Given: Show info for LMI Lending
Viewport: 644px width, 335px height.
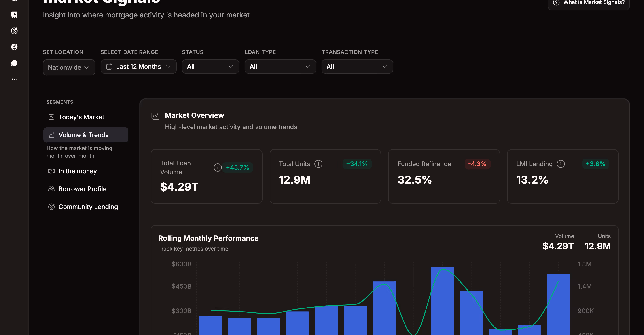Looking at the screenshot, I should tap(561, 164).
